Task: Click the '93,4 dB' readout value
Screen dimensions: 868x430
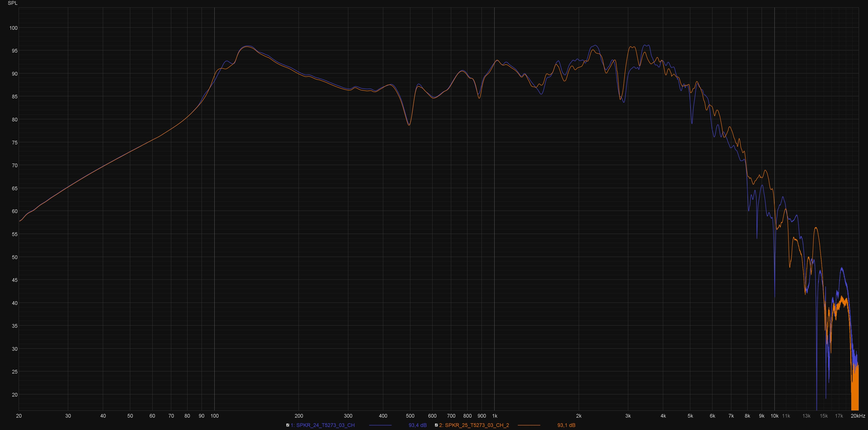Action: pos(418,425)
